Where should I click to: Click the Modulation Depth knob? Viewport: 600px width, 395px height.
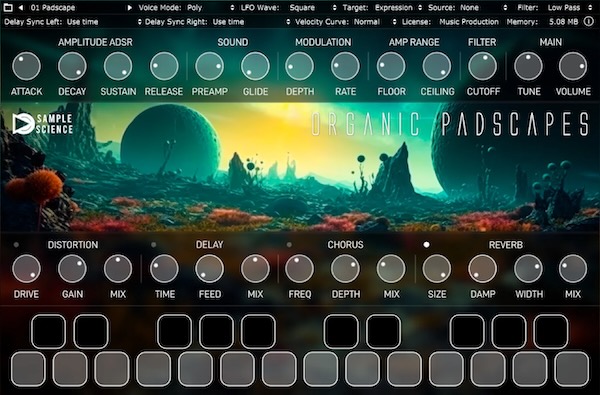pyautogui.click(x=299, y=66)
